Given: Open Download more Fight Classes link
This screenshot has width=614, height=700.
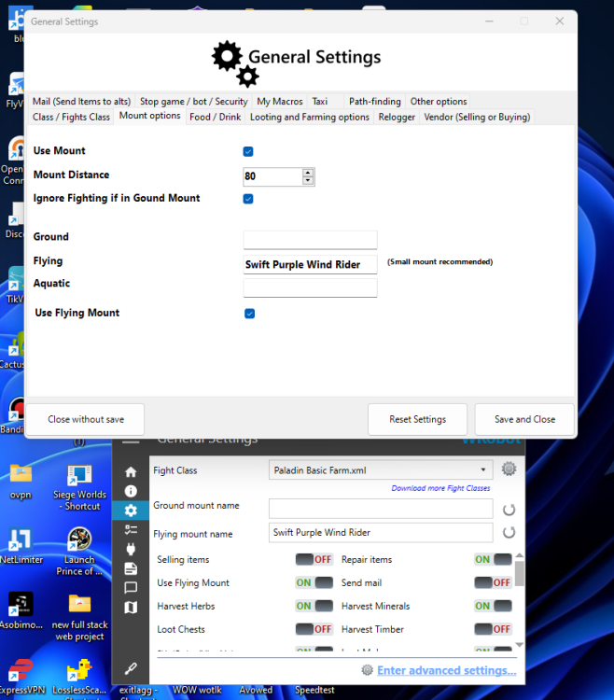Looking at the screenshot, I should (x=440, y=488).
